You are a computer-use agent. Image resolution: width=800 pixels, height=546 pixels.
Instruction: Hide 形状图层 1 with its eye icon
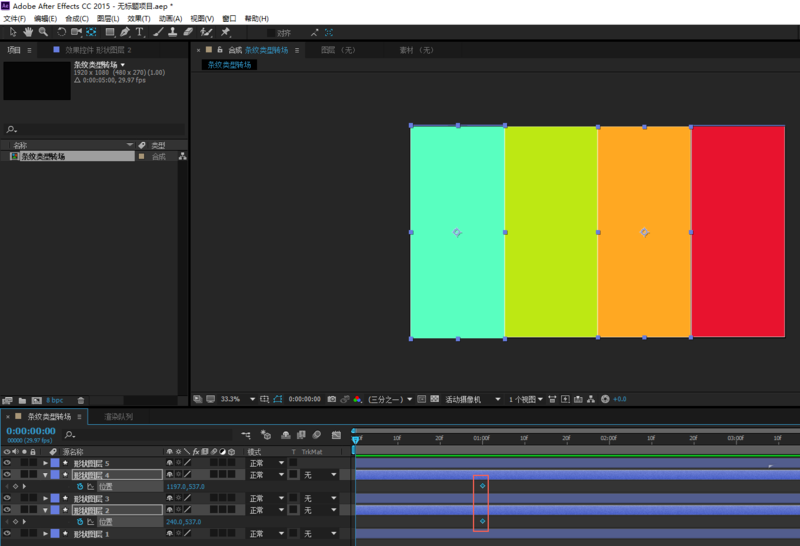pos(7,533)
